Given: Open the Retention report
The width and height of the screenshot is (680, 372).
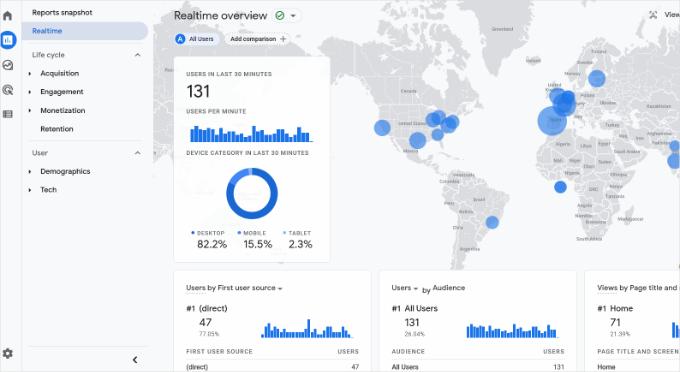Looking at the screenshot, I should coord(57,129).
